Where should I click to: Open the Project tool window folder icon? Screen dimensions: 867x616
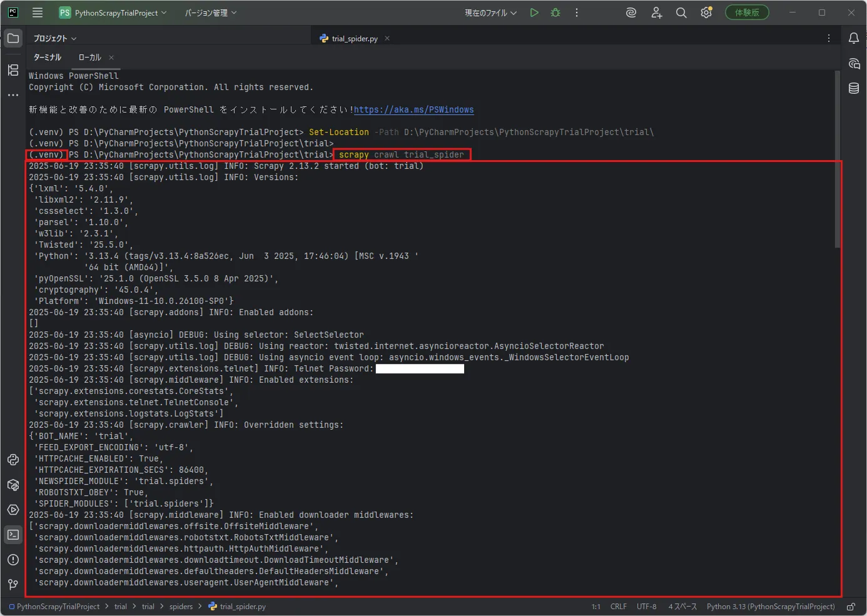(13, 38)
